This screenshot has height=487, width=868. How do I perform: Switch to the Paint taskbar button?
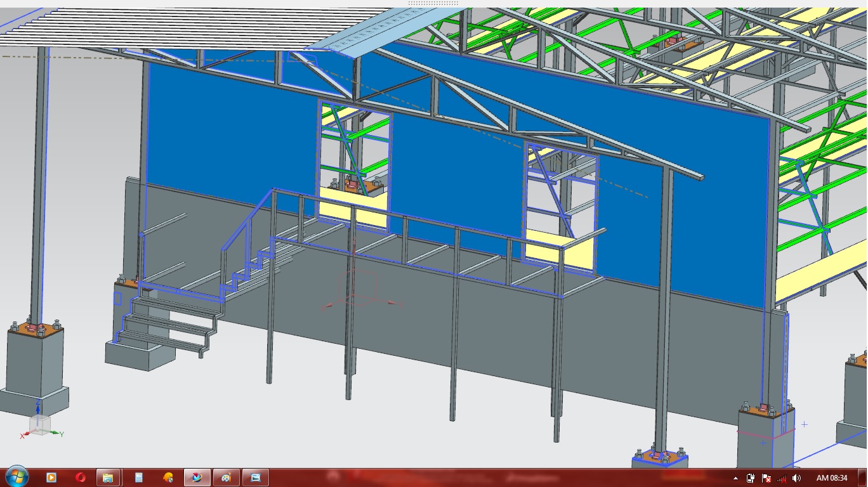tap(226, 477)
